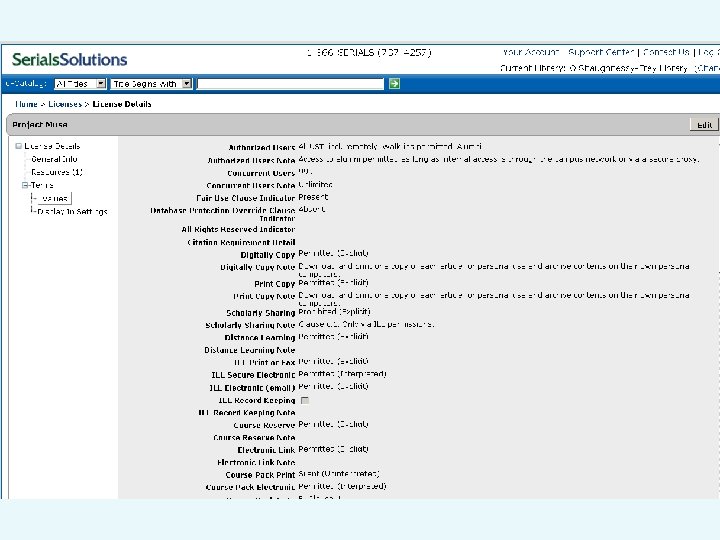
Task: Click the Course Pack Print label
Action: pyautogui.click(x=260, y=475)
